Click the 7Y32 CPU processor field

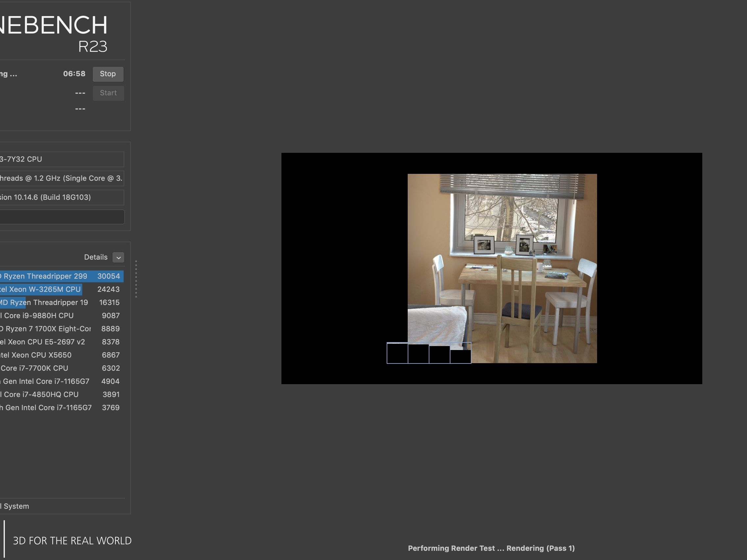pyautogui.click(x=61, y=159)
